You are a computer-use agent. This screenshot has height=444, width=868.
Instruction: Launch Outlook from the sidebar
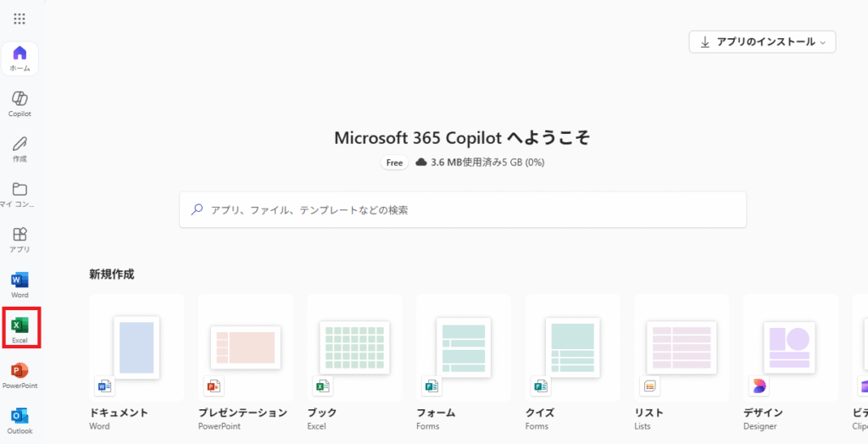[20, 421]
